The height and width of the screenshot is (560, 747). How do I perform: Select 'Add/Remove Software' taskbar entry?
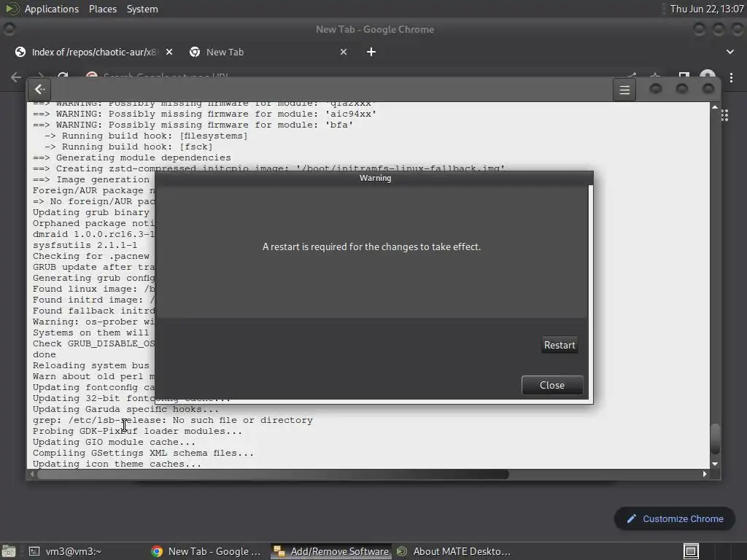(x=332, y=551)
